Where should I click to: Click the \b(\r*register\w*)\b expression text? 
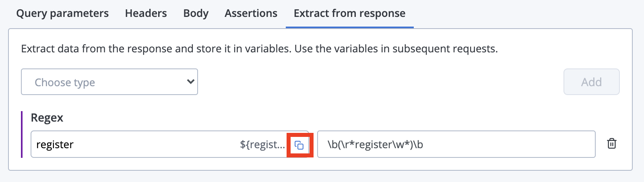(x=375, y=145)
